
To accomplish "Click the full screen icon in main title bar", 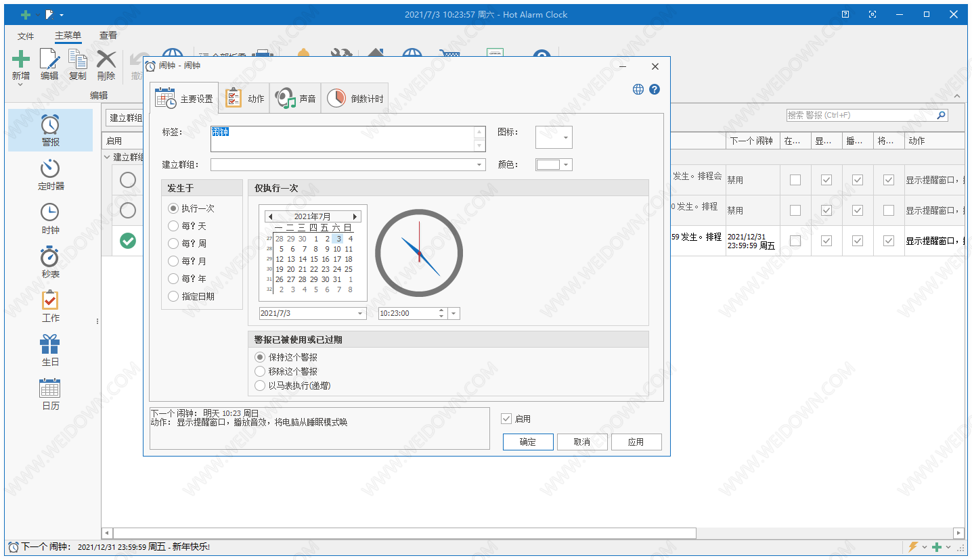I will tap(872, 14).
